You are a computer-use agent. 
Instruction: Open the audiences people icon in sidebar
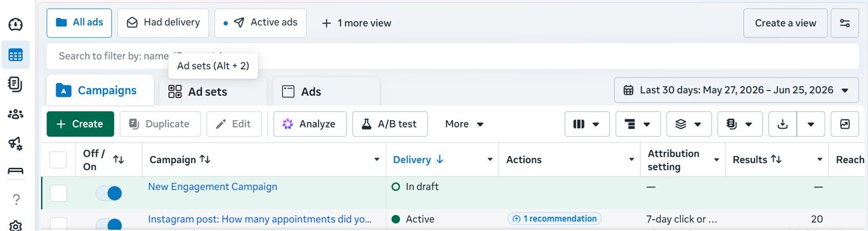tap(15, 113)
